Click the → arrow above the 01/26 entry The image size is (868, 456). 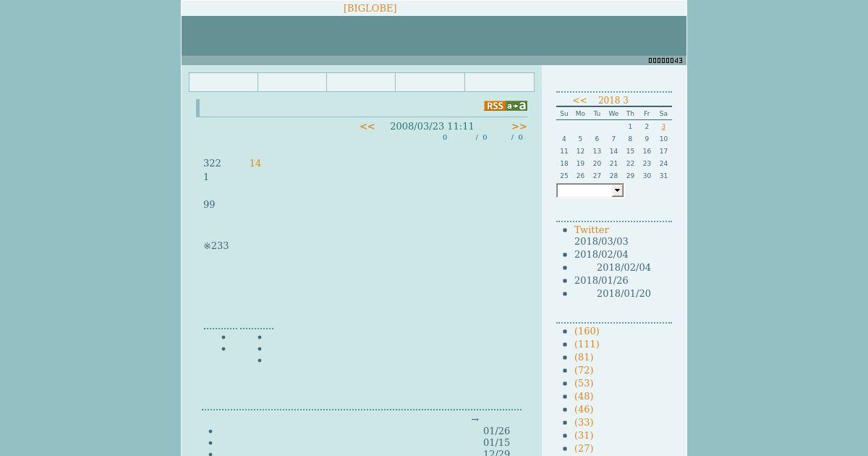(475, 420)
